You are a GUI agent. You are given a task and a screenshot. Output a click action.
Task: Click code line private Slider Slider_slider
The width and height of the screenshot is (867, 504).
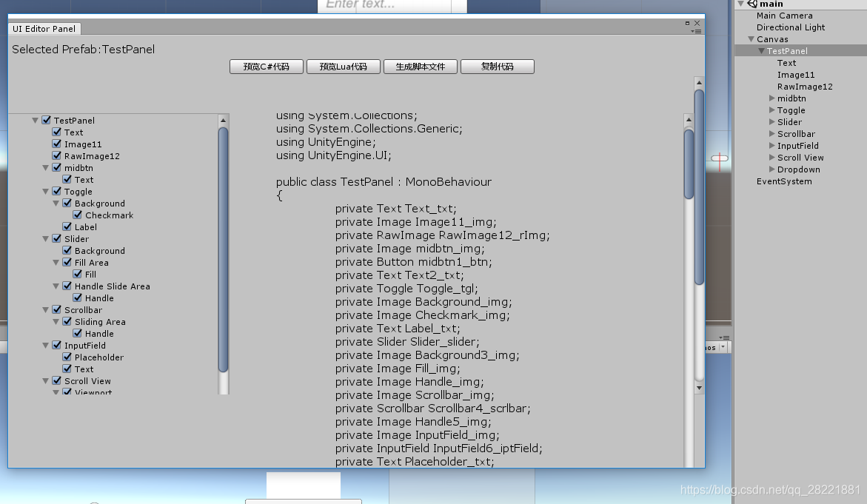coord(407,341)
